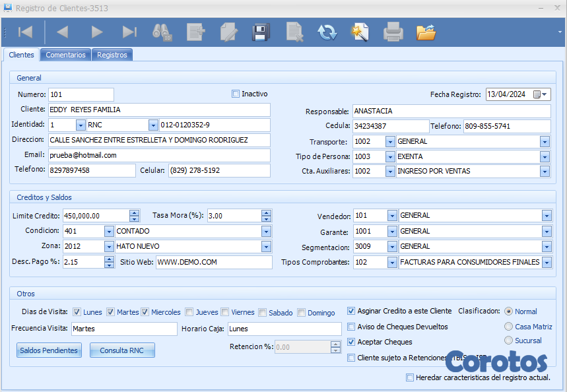
Task: Check the Inactivo checkbox
Action: tap(236, 94)
